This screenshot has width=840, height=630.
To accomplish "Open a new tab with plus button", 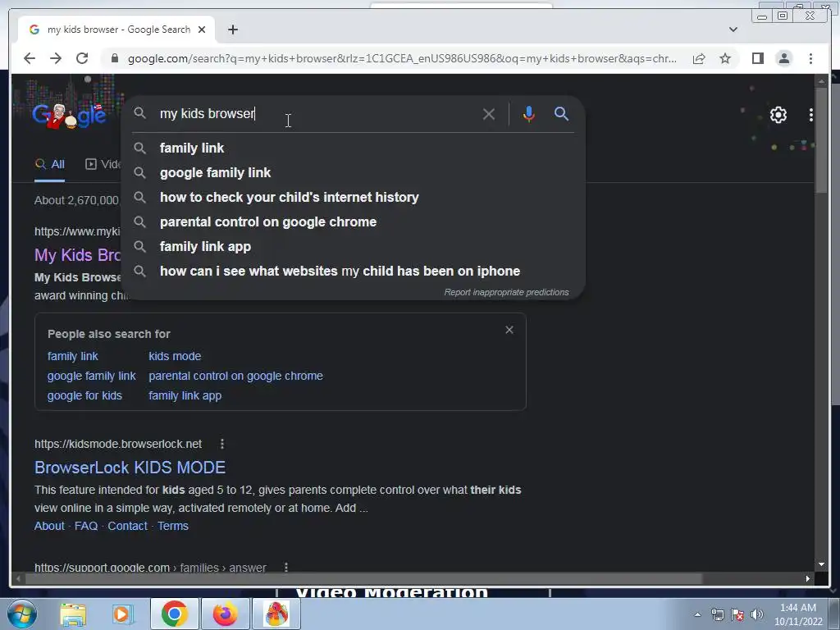I will (x=232, y=30).
